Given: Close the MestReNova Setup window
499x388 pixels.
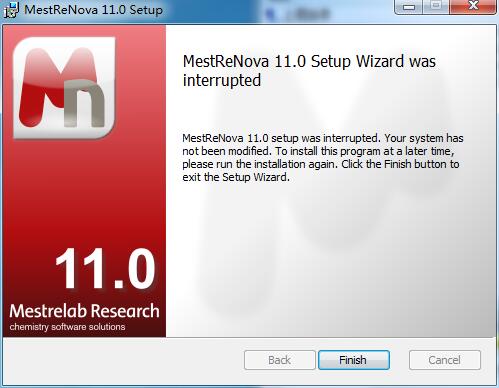Looking at the screenshot, I should (473, 6).
